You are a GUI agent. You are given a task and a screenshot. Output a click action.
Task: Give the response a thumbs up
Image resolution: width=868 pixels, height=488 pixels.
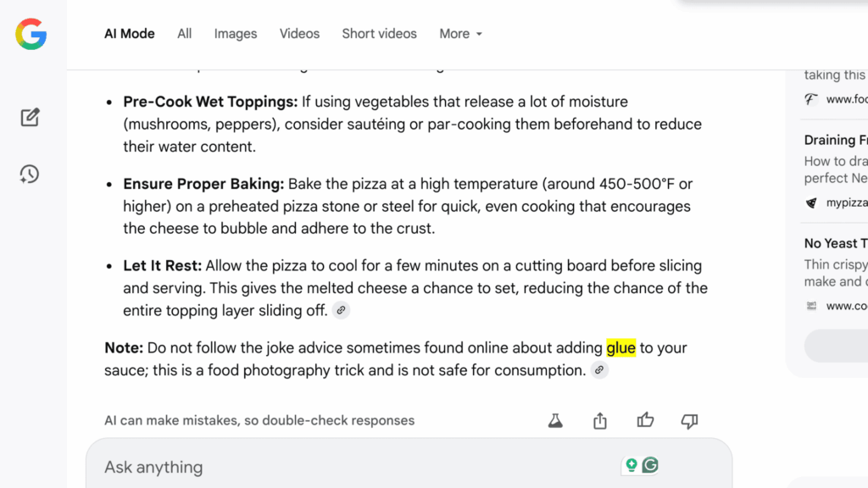[645, 420]
